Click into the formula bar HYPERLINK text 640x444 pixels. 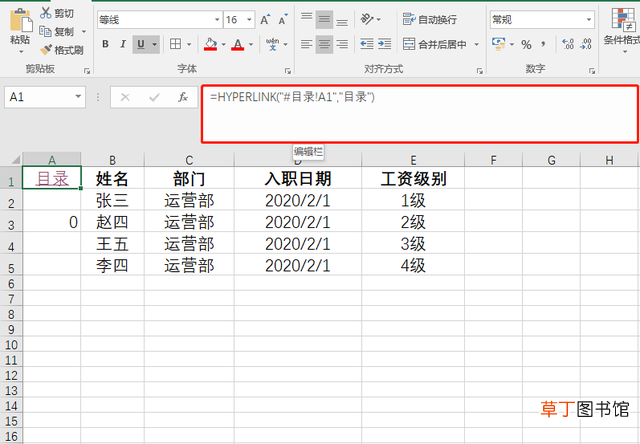pos(292,97)
